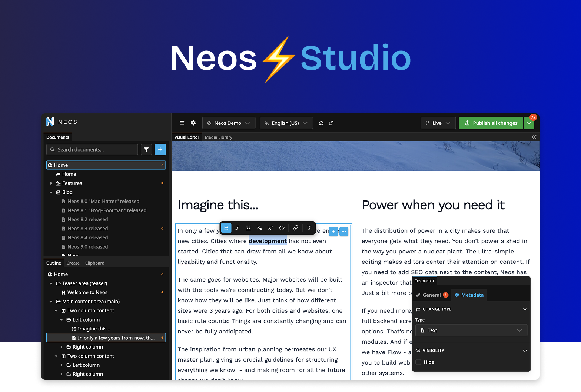581x392 pixels.
Task: Open the hamburger menu
Action: pyautogui.click(x=182, y=123)
